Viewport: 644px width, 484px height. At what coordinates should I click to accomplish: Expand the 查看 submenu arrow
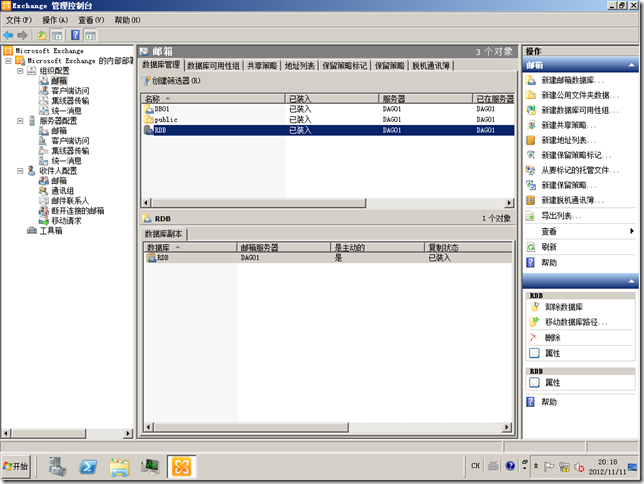(632, 231)
